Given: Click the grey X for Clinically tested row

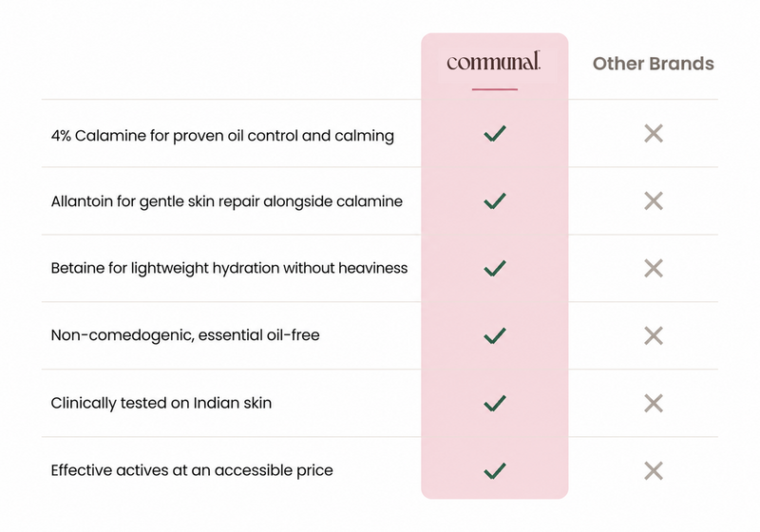Looking at the screenshot, I should 654,403.
